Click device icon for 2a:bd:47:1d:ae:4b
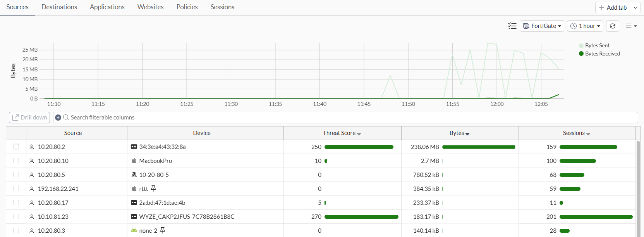 tap(134, 202)
